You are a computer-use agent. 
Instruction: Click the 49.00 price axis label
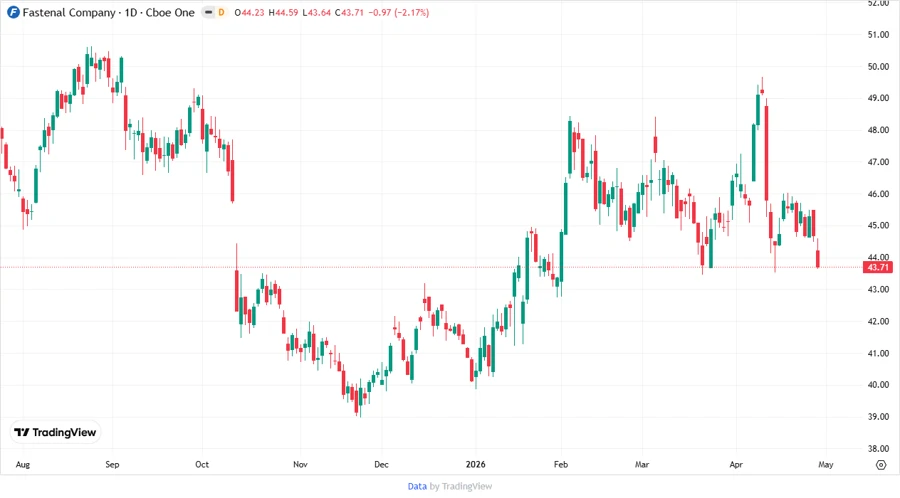pyautogui.click(x=878, y=99)
